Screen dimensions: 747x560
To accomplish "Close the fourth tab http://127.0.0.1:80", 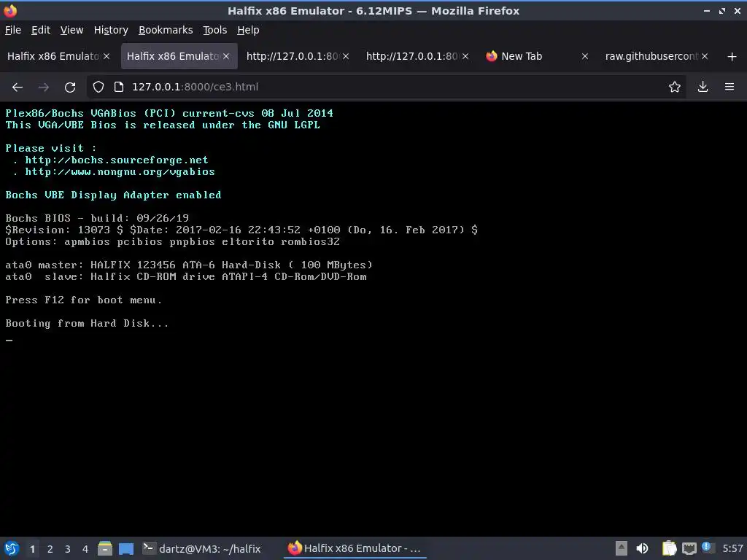I will coord(465,56).
